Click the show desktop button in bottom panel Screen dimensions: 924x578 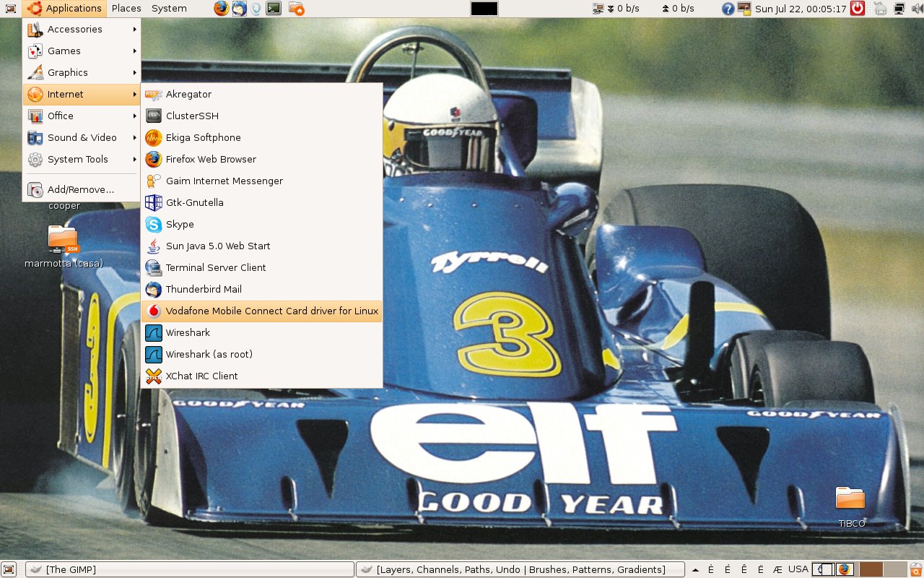click(9, 569)
